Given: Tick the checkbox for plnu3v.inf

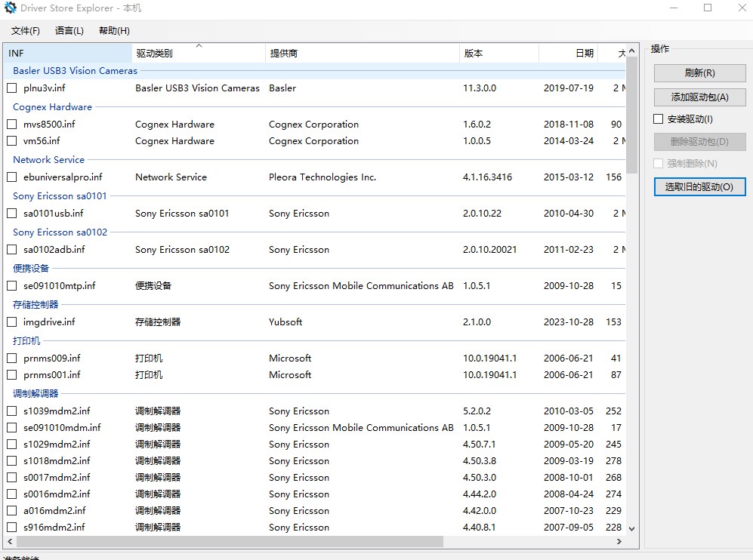Looking at the screenshot, I should [x=12, y=88].
